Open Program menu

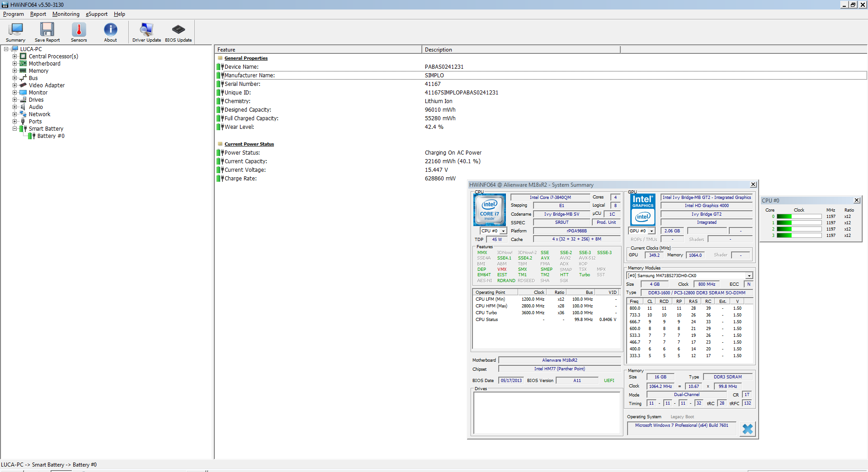click(x=14, y=14)
